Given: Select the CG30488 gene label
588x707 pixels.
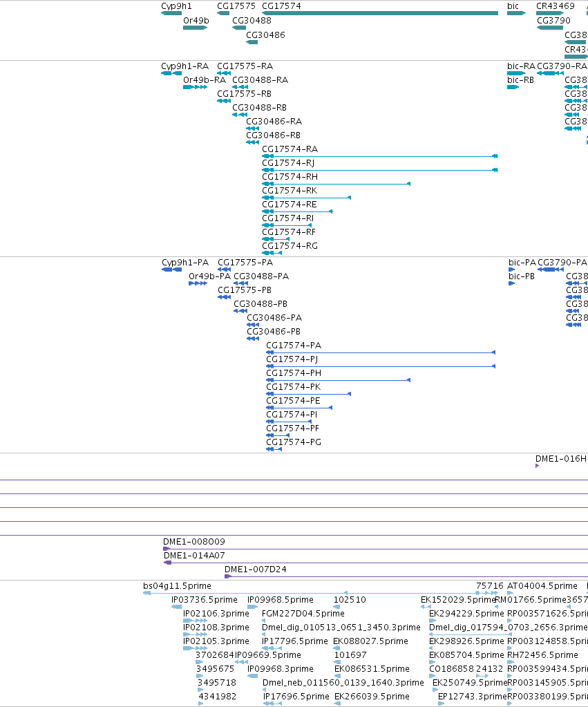Looking at the screenshot, I should pyautogui.click(x=252, y=20).
